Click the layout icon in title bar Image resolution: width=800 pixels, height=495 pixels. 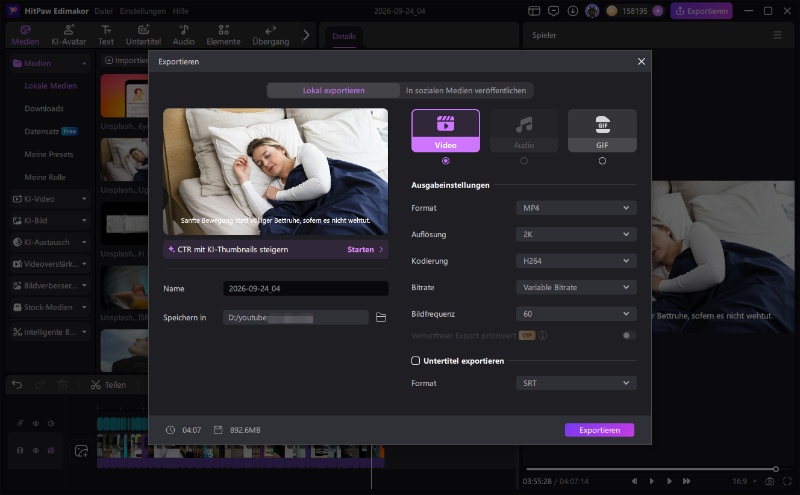click(x=534, y=11)
